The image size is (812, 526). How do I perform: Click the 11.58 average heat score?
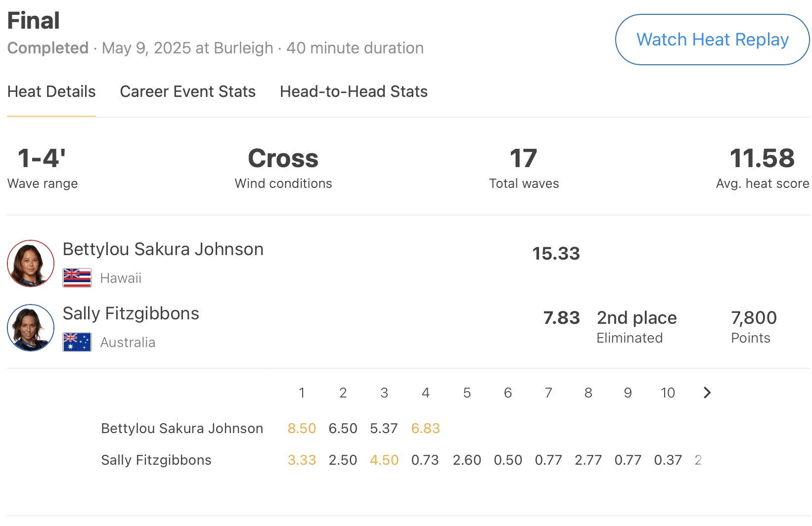(762, 159)
